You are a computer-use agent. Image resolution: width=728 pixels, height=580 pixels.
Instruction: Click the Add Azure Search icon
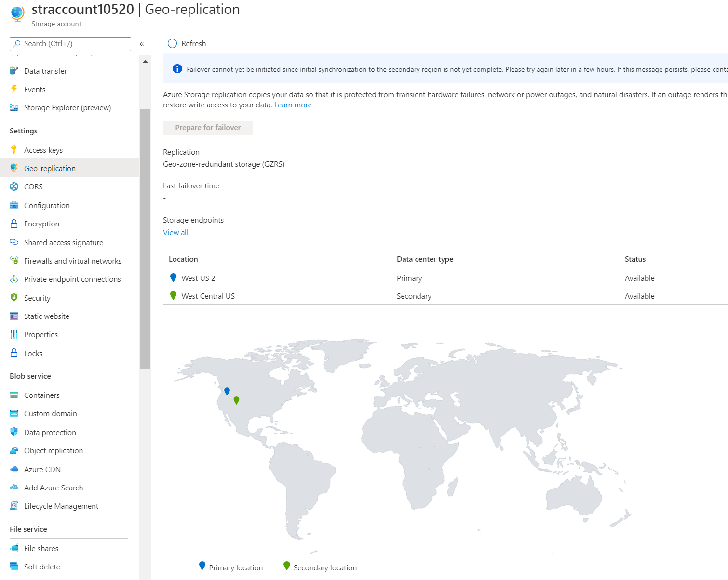(x=14, y=488)
